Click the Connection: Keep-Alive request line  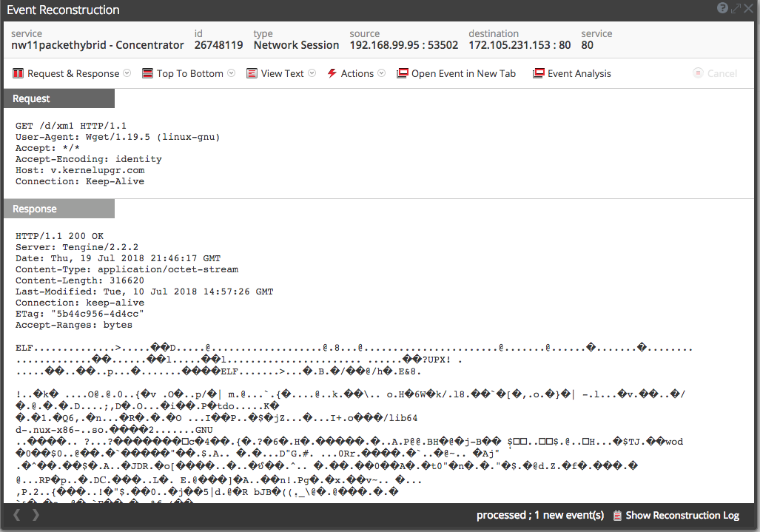[80, 182]
